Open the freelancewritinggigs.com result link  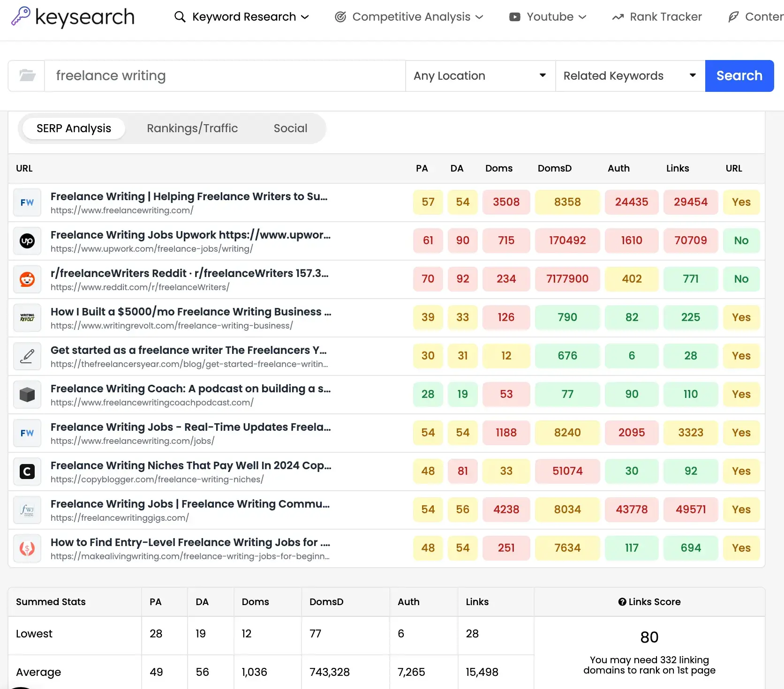click(190, 504)
